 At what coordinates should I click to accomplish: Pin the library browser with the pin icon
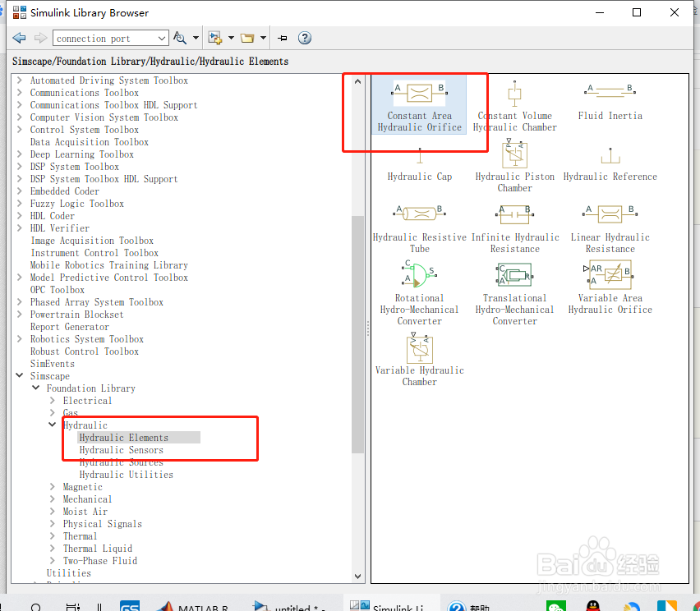[282, 38]
